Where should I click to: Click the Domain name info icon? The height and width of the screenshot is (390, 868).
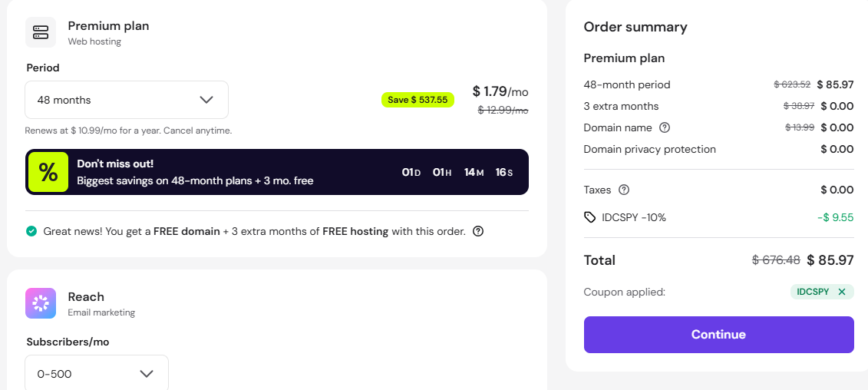[x=665, y=127]
